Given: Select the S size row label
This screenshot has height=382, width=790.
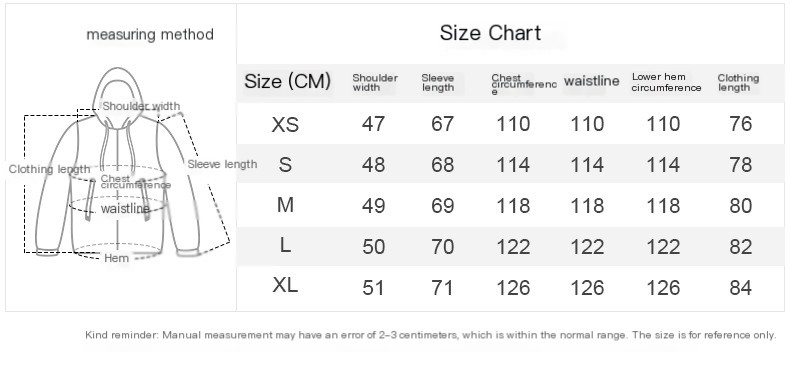Looking at the screenshot, I should (x=285, y=165).
